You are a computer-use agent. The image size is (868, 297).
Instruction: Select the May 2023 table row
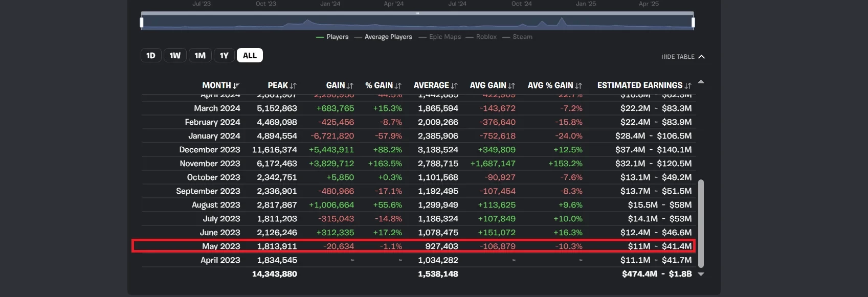tap(413, 246)
